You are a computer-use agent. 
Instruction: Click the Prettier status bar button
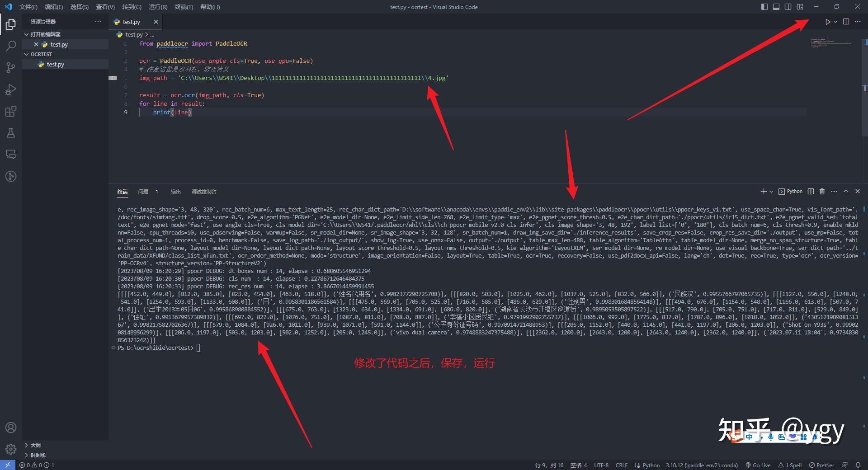tap(821, 465)
